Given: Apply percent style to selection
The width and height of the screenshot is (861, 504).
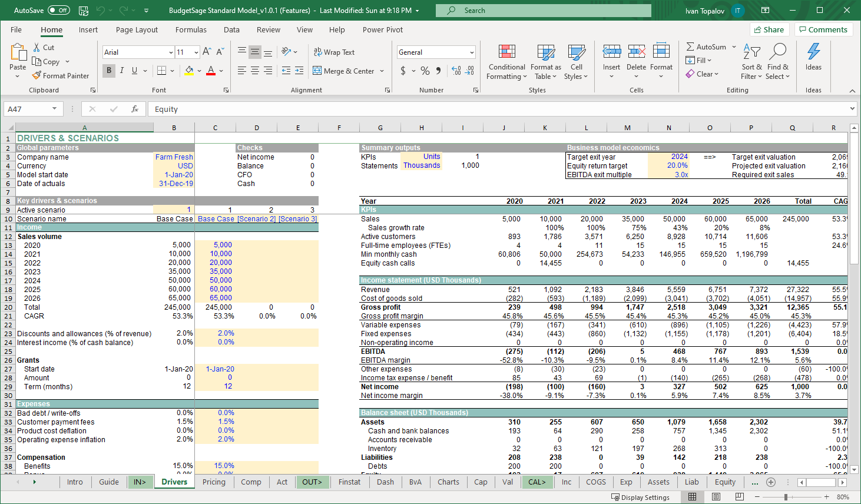Looking at the screenshot, I should 425,71.
